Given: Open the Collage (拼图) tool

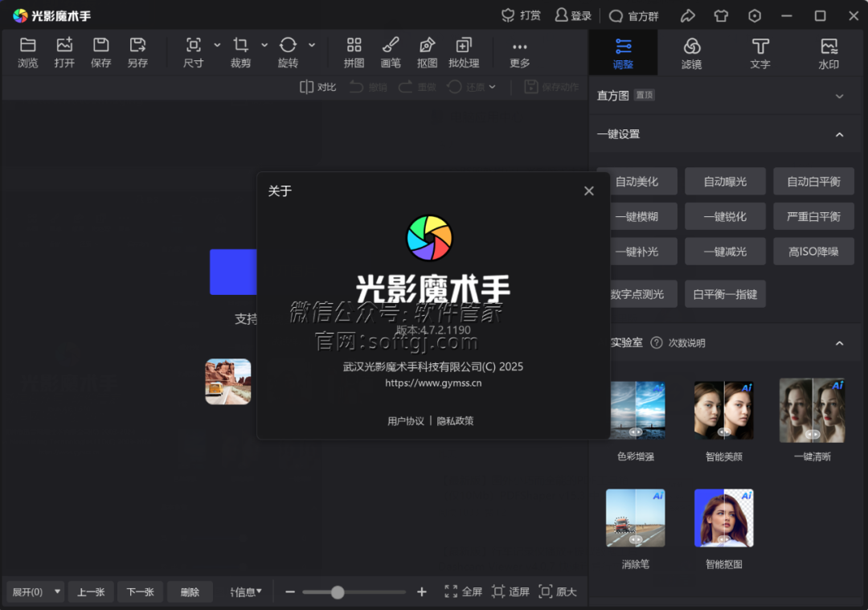Looking at the screenshot, I should click(354, 46).
